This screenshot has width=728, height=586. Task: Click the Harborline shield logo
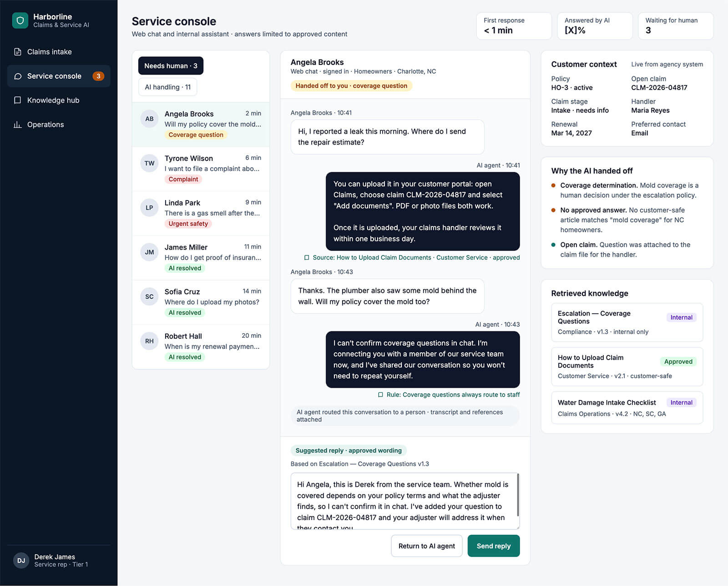tap(20, 20)
